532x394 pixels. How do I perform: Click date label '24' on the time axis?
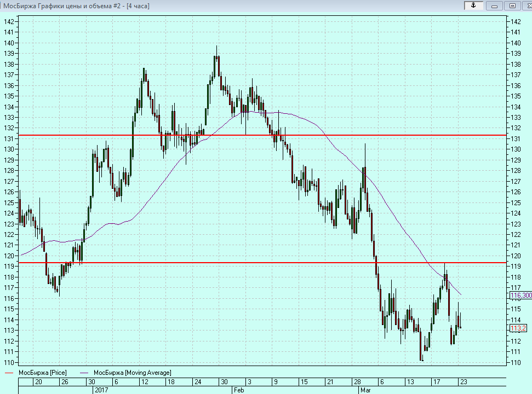[x=198, y=382]
